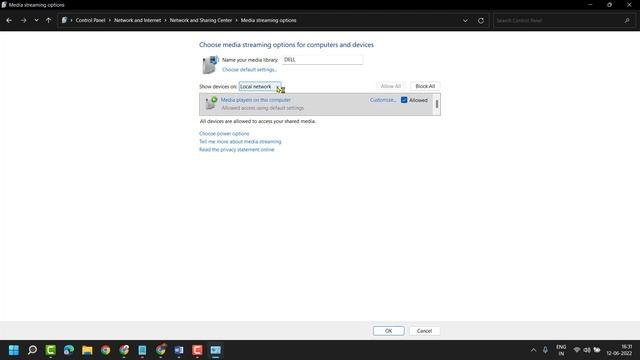Open File Explorer from taskbar
This screenshot has width=640, height=360.
[87, 350]
